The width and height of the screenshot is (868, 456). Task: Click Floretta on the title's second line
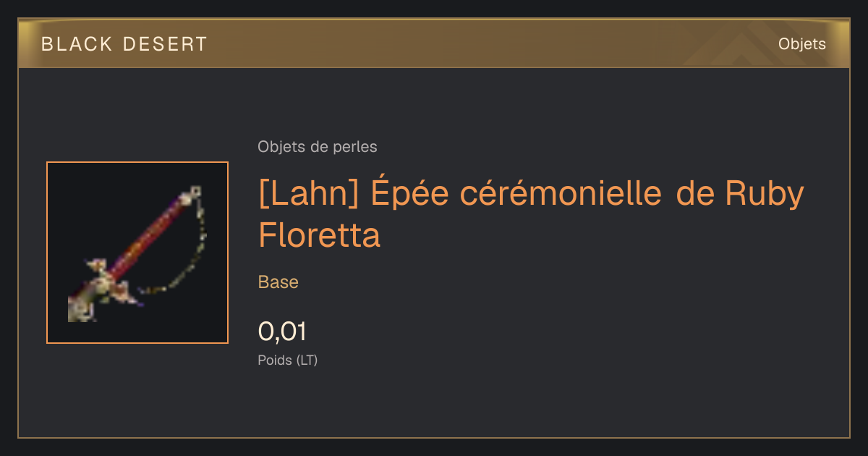pos(319,235)
